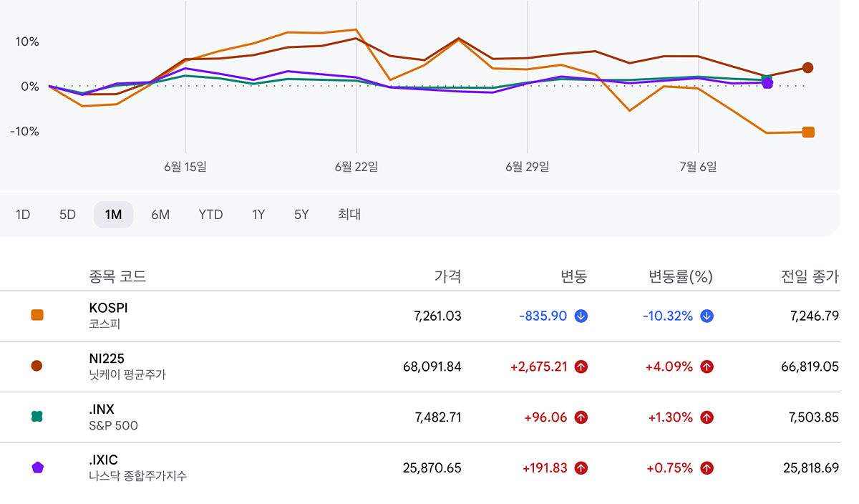Click the 0% y-axis label
The width and height of the screenshot is (859, 504).
coord(30,87)
